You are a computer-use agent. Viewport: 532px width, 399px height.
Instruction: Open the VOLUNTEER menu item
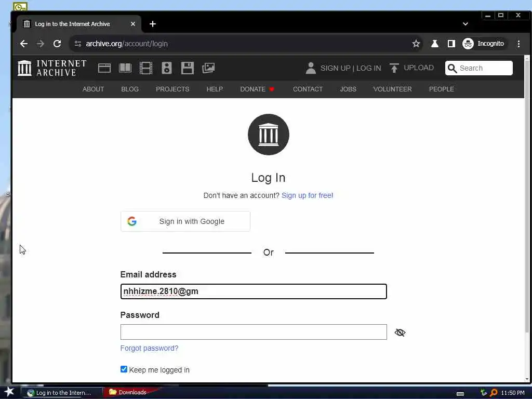pyautogui.click(x=392, y=89)
